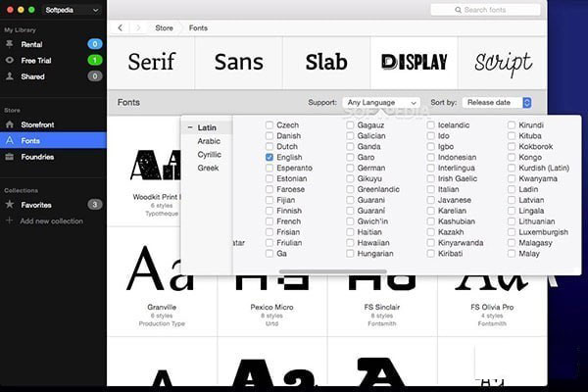Check the Luxemburgish language box

[x=512, y=232]
